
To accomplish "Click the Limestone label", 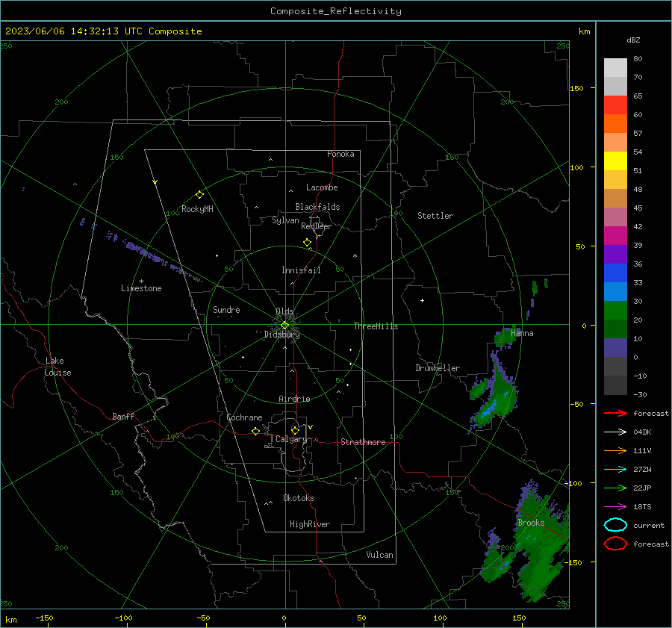I will [x=141, y=288].
